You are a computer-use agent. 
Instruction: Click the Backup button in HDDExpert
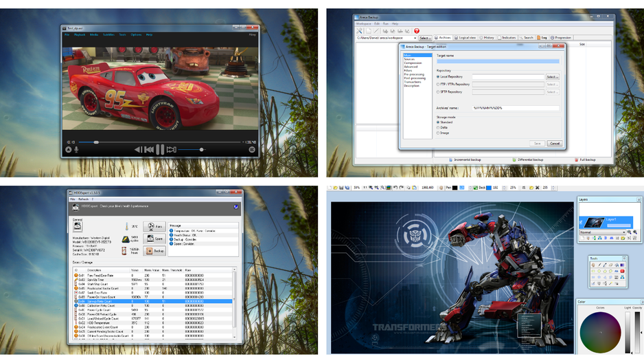click(154, 251)
